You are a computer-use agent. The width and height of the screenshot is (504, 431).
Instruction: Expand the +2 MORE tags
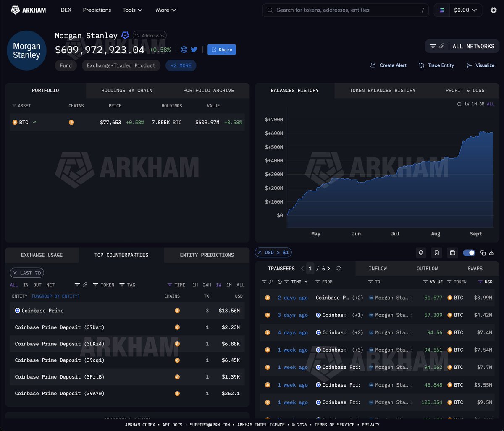pos(181,65)
